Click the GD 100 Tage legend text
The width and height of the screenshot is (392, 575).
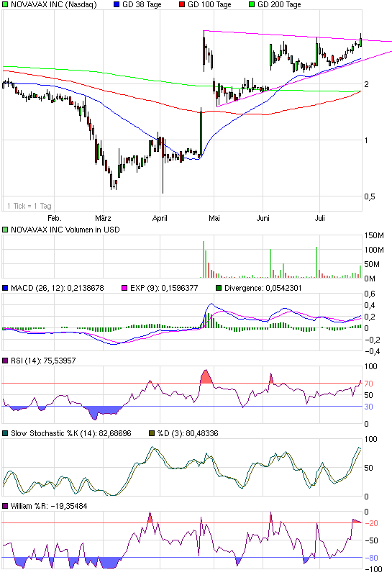209,5
